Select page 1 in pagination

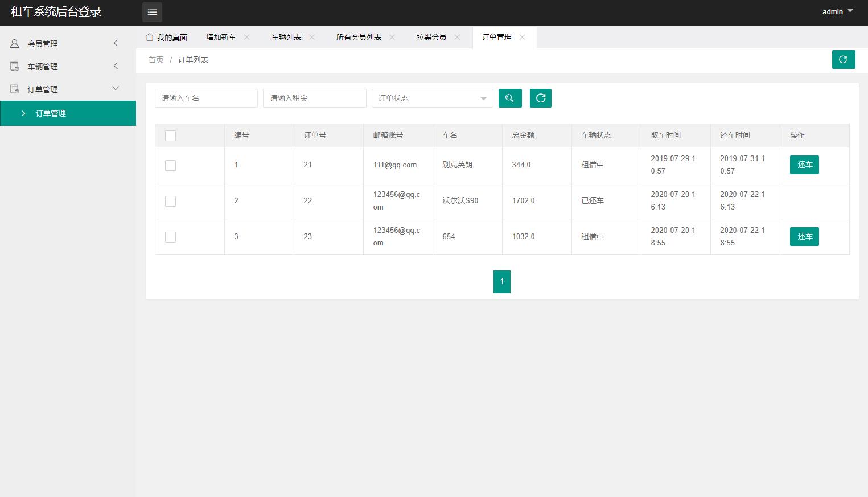coord(501,281)
